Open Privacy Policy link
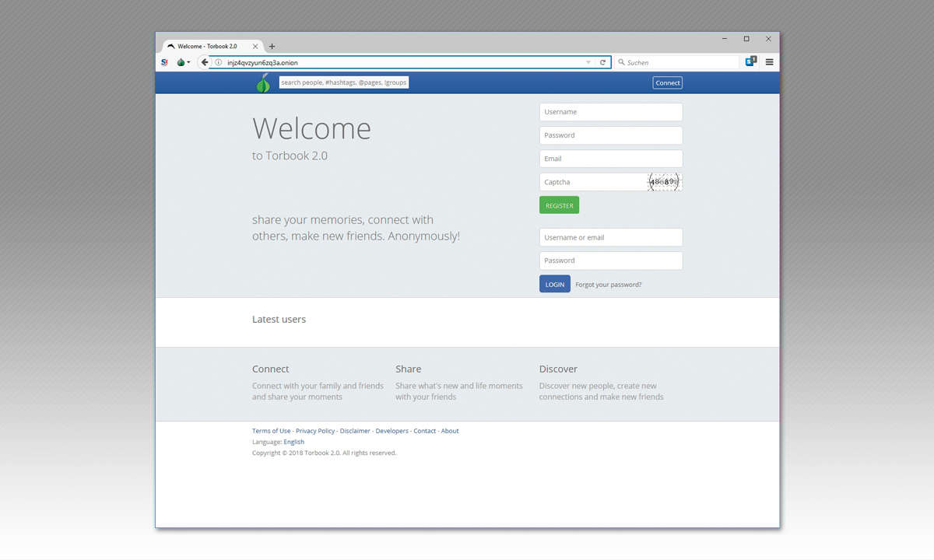 [x=315, y=431]
